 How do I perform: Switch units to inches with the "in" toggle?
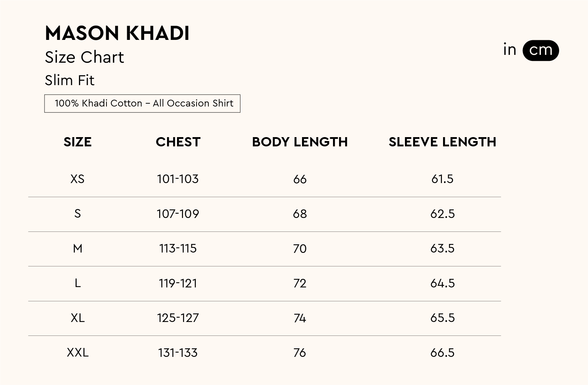[x=510, y=50]
